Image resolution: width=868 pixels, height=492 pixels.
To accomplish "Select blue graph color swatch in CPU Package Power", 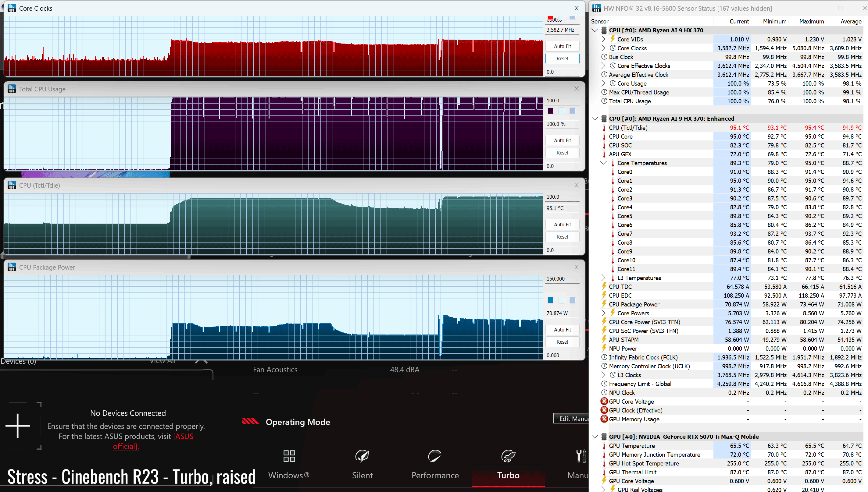I will (x=551, y=300).
